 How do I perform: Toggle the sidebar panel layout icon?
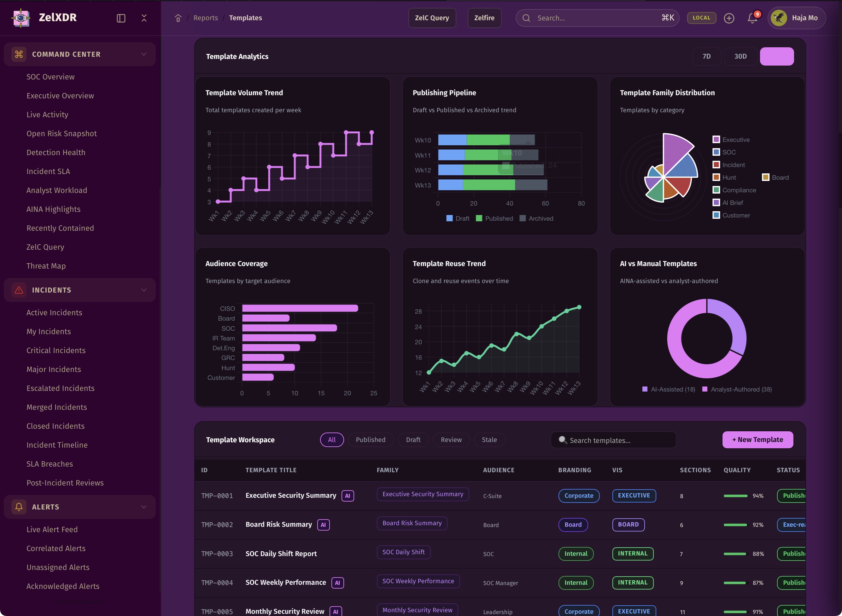pyautogui.click(x=121, y=18)
